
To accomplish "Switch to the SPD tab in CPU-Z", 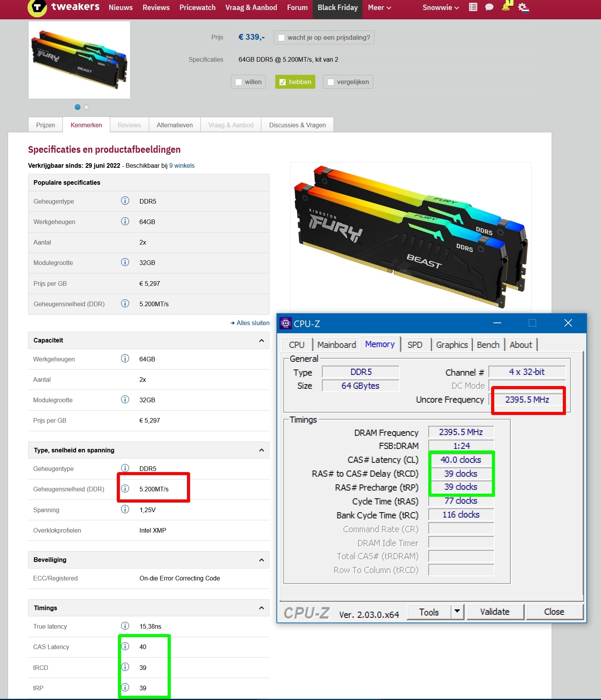I will click(415, 345).
